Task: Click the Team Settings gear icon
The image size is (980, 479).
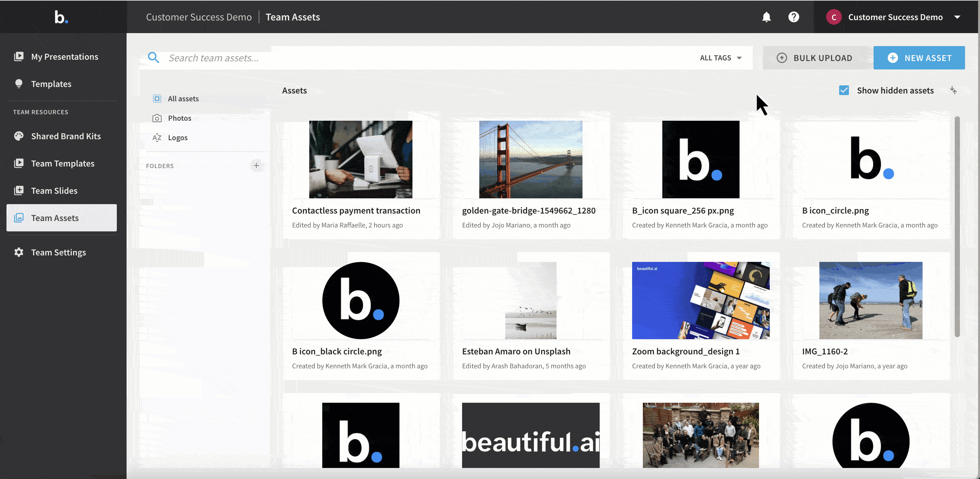Action: click(18, 252)
